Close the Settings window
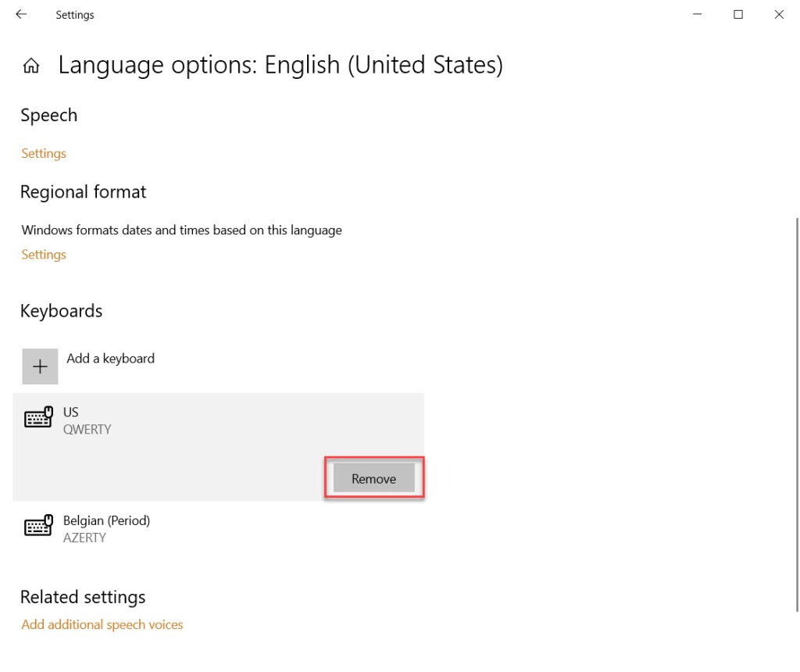This screenshot has height=672, width=800. click(x=779, y=14)
